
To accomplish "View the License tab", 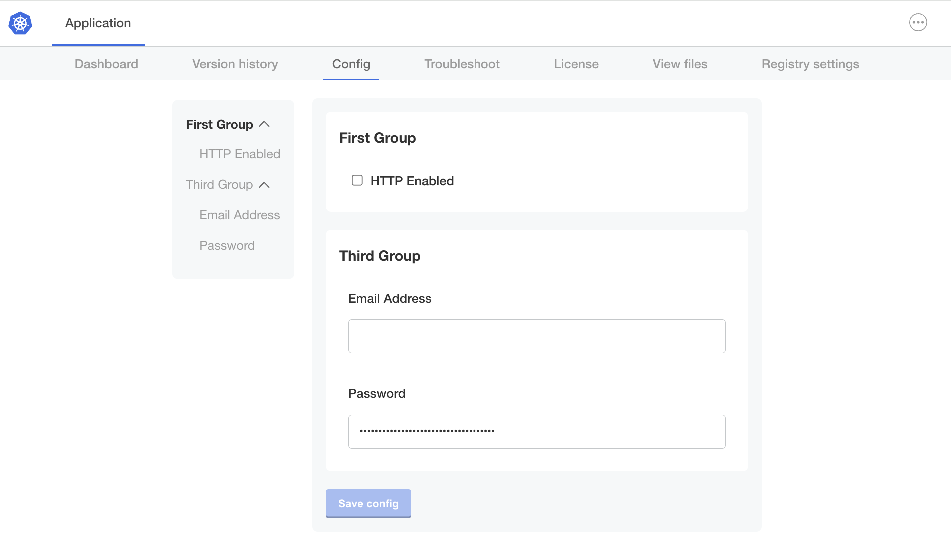I will [576, 64].
